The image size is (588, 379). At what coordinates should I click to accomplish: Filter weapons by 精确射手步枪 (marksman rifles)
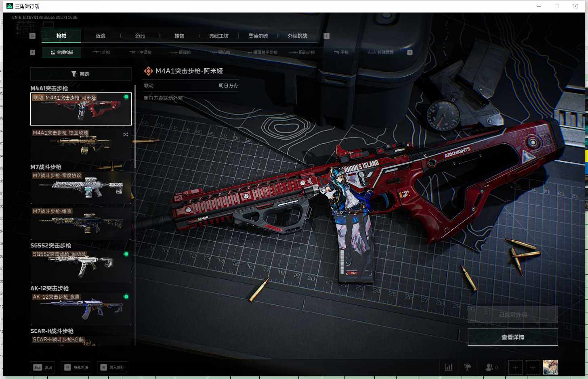(x=262, y=52)
